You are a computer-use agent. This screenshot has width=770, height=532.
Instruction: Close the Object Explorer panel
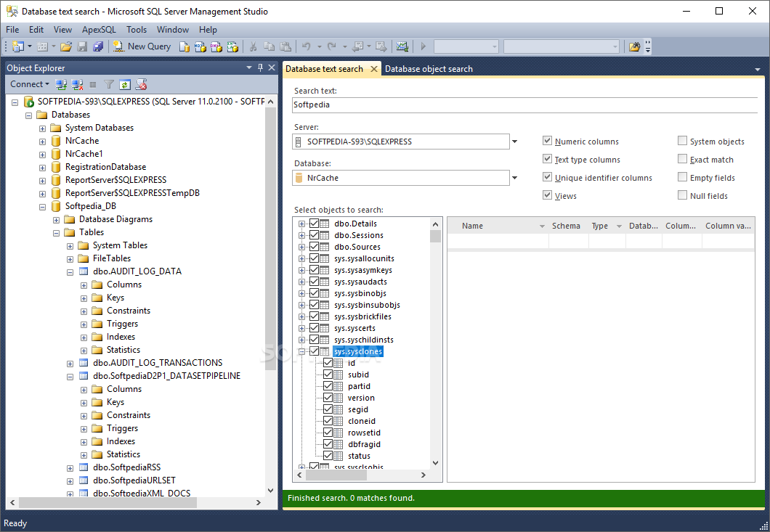pos(272,67)
